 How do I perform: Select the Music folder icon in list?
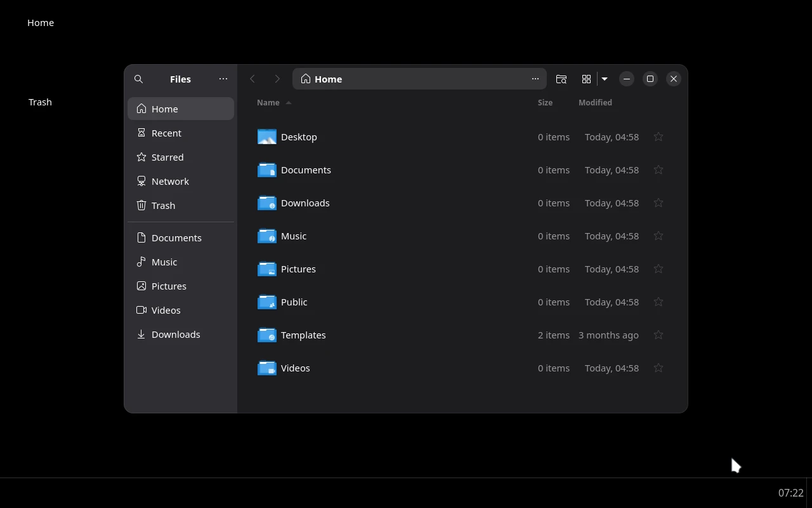click(x=267, y=236)
